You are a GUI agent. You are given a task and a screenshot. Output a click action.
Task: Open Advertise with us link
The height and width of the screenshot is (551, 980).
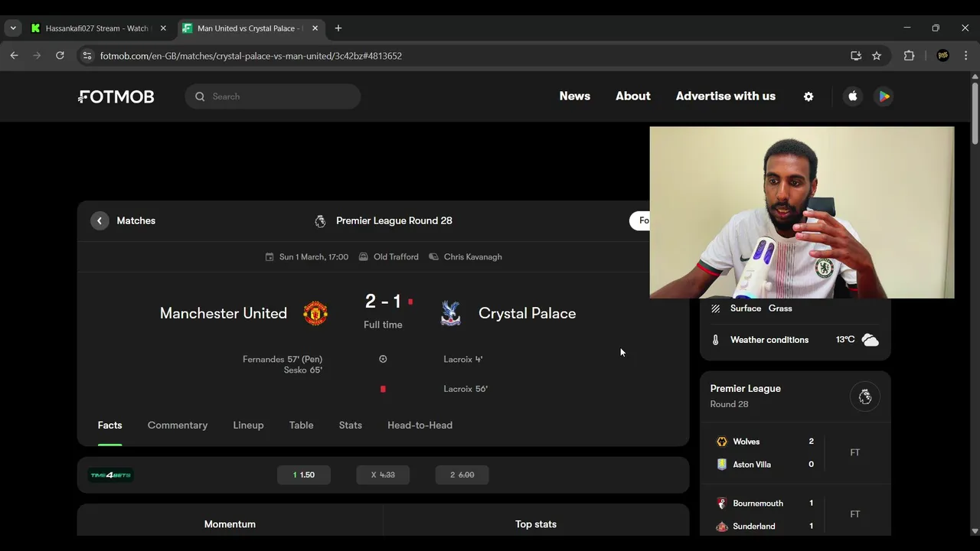726,96
